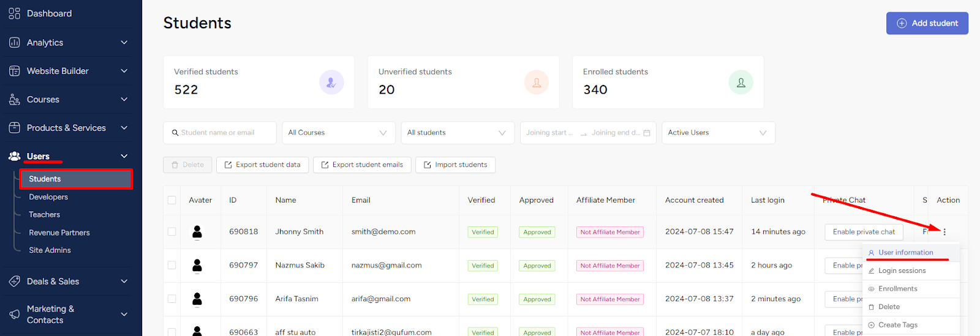Click Export student emails button
This screenshot has height=336, width=980.
coord(362,165)
